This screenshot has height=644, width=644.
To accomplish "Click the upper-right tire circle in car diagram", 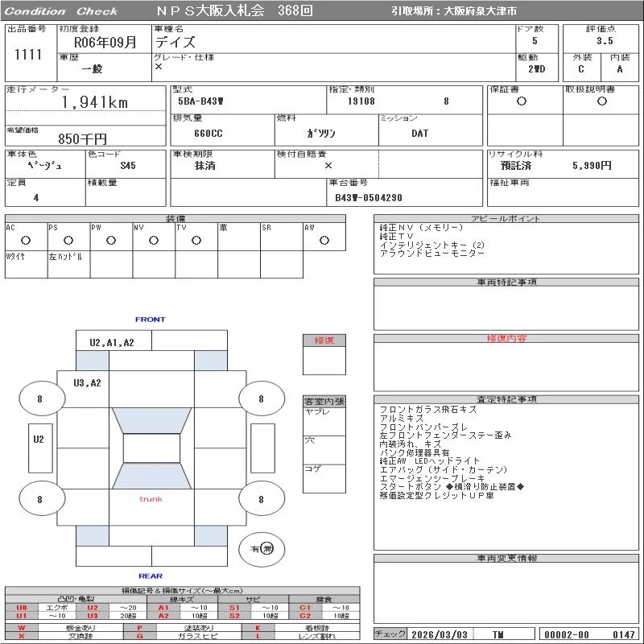I will [x=261, y=398].
